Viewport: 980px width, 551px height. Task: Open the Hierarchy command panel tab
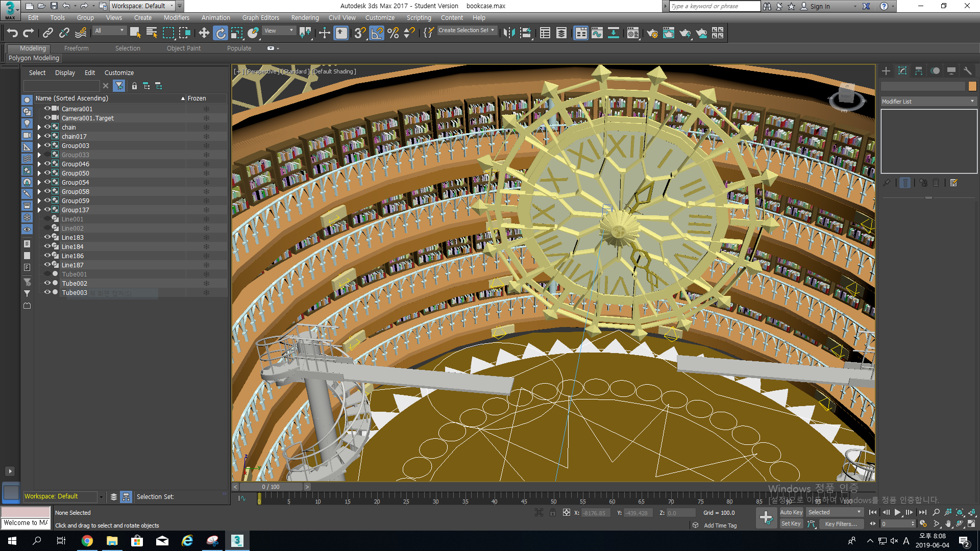pos(918,71)
